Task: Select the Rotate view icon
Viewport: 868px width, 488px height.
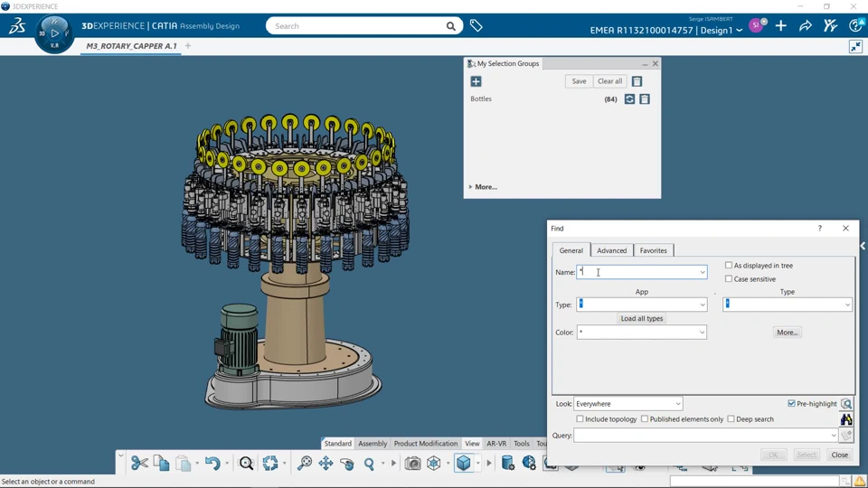Action: 347,463
